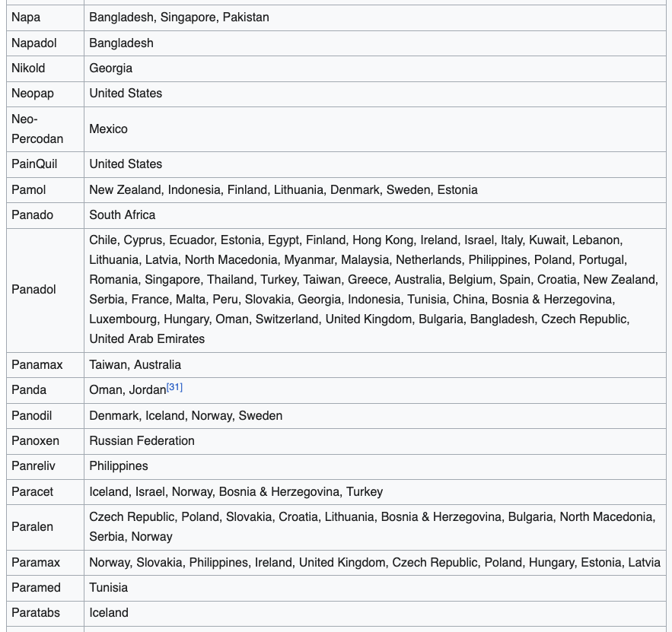Click 'Oman, Jordan' text in the Panda row
Screen dimensions: 672x632
[x=128, y=390]
